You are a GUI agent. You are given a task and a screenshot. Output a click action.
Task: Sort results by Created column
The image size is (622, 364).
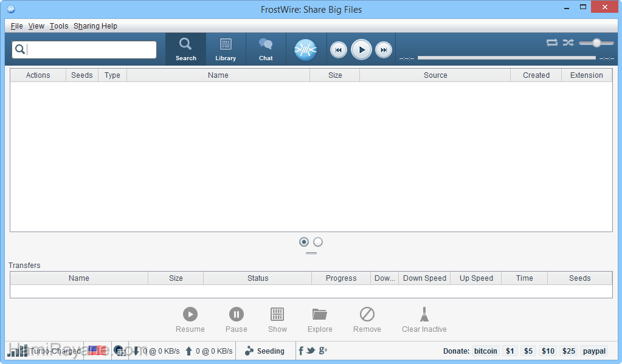(536, 75)
